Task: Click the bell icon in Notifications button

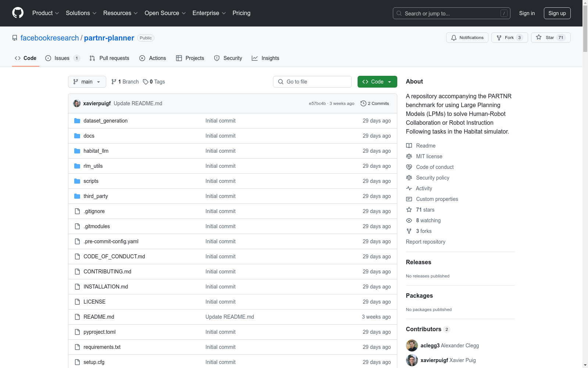Action: [454, 38]
